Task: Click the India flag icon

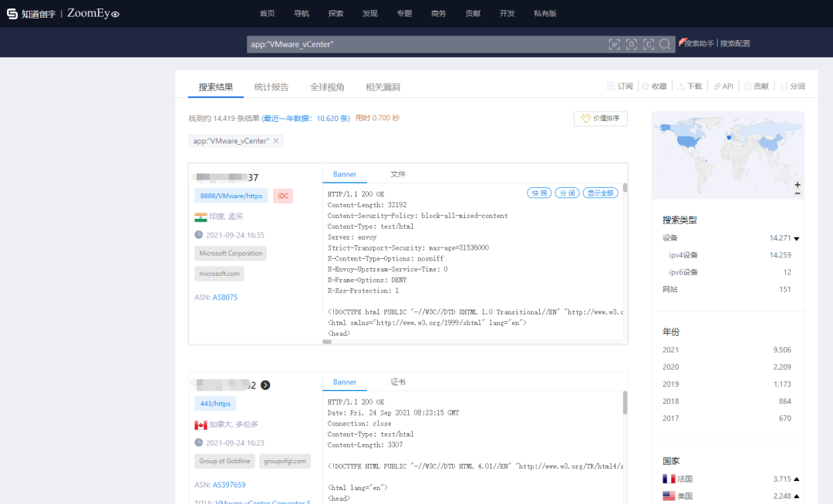Action: (x=201, y=217)
